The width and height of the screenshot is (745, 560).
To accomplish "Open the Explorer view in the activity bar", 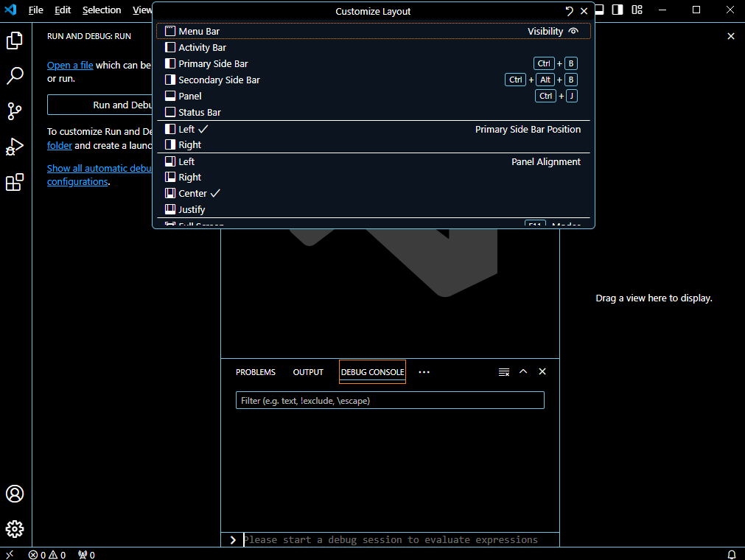I will [15, 41].
